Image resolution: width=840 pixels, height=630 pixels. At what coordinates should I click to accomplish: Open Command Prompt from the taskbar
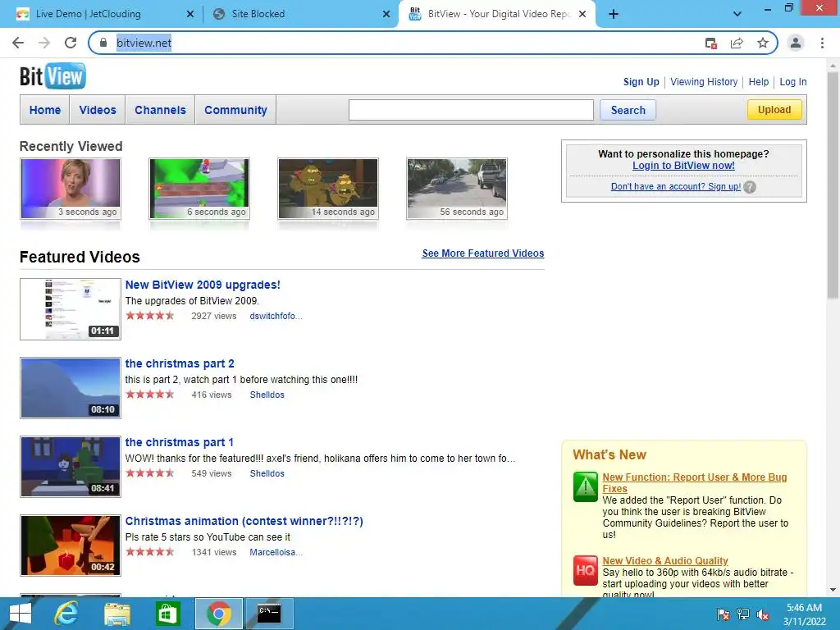pyautogui.click(x=269, y=614)
